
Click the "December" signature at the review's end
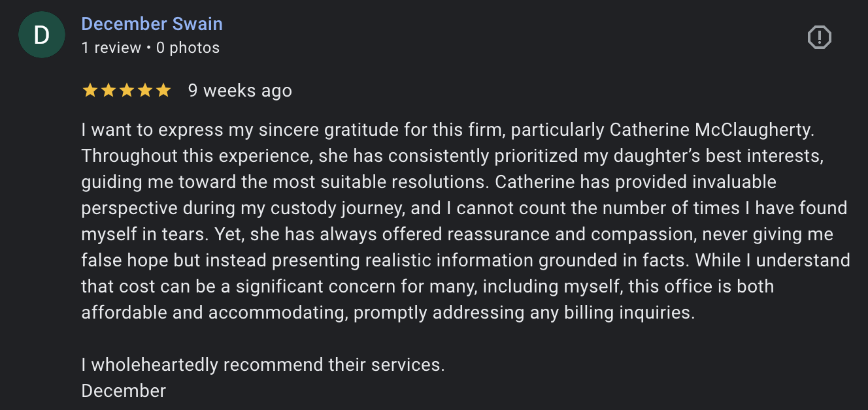(124, 390)
